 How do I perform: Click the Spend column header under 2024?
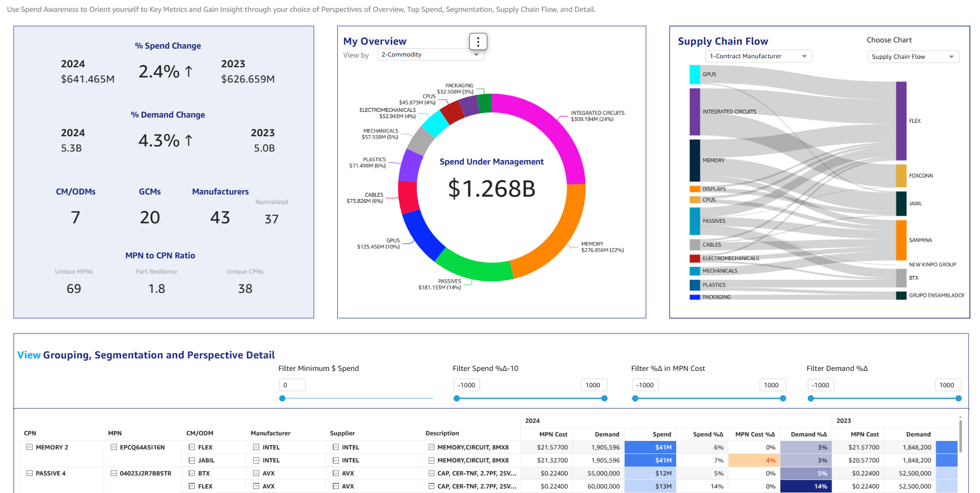point(661,434)
